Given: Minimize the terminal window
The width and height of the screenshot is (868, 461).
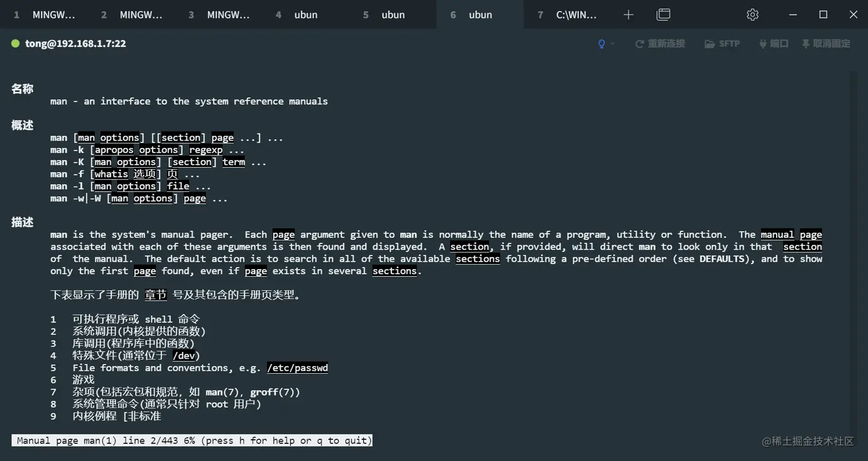Looking at the screenshot, I should [x=794, y=15].
